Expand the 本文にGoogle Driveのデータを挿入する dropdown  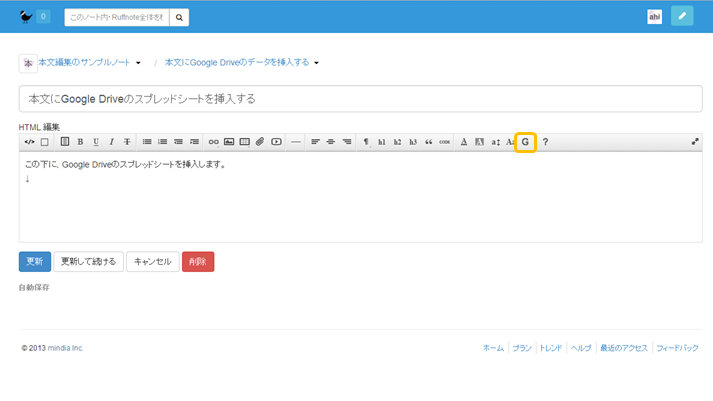317,63
